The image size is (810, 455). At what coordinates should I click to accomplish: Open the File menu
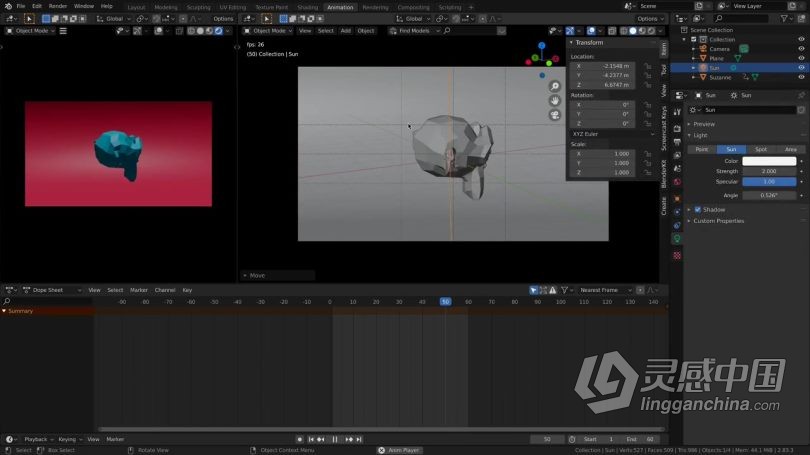click(21, 6)
